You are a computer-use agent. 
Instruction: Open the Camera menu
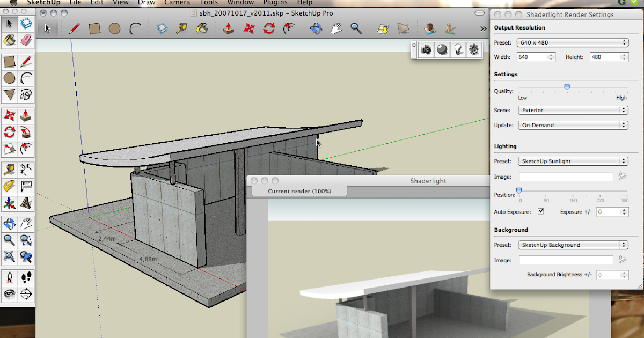pyautogui.click(x=177, y=3)
